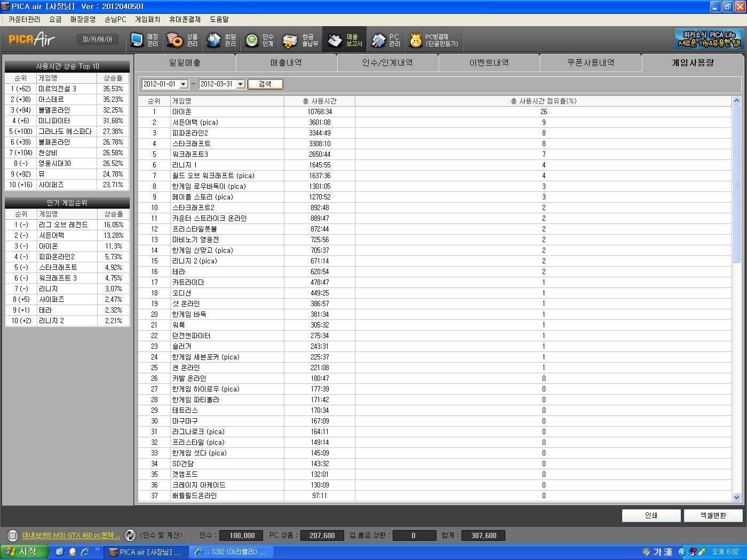
Task: Click the speech bubble notice icon in status bar
Action: (x=12, y=535)
